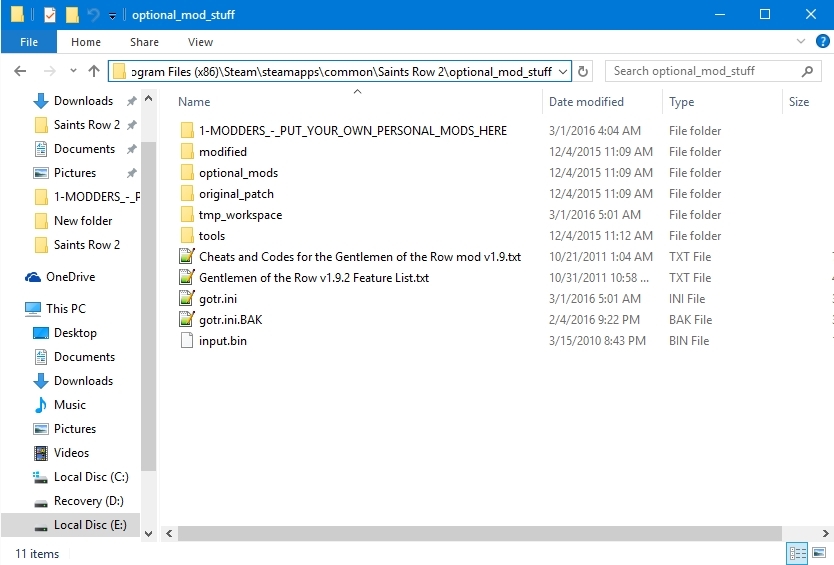Expand the ribbon with the chevron
This screenshot has width=834, height=565.
[800, 42]
